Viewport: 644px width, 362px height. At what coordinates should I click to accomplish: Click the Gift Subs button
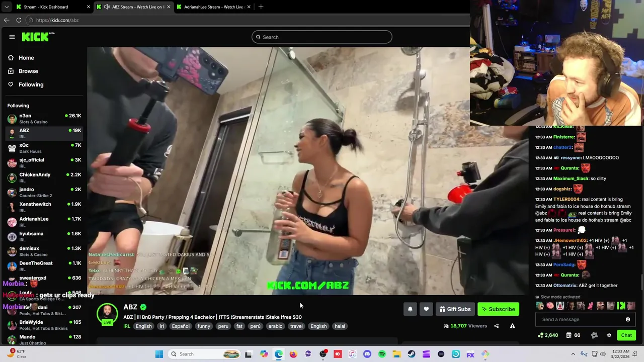455,309
